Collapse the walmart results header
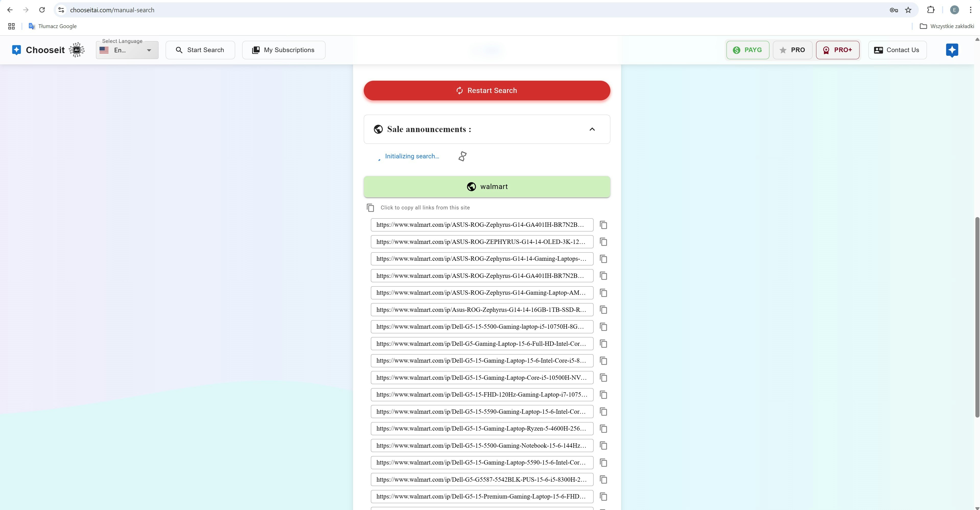 [x=487, y=186]
